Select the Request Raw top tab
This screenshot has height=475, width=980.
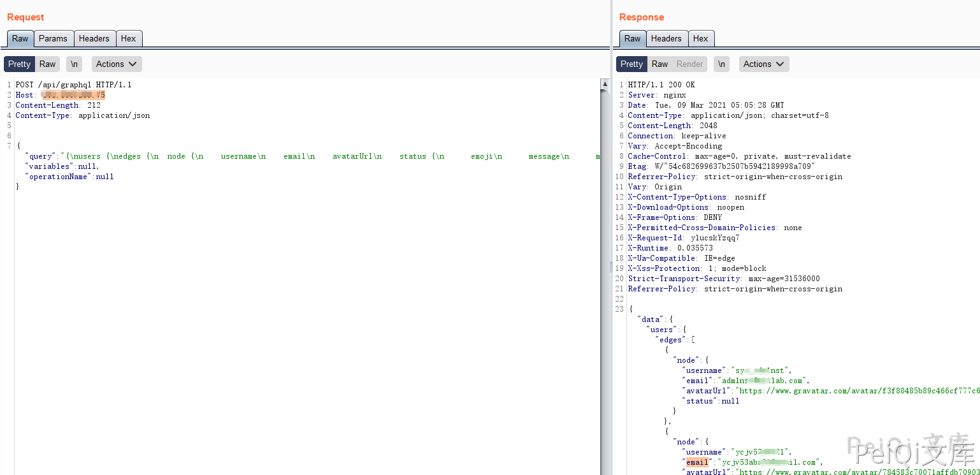coord(20,38)
